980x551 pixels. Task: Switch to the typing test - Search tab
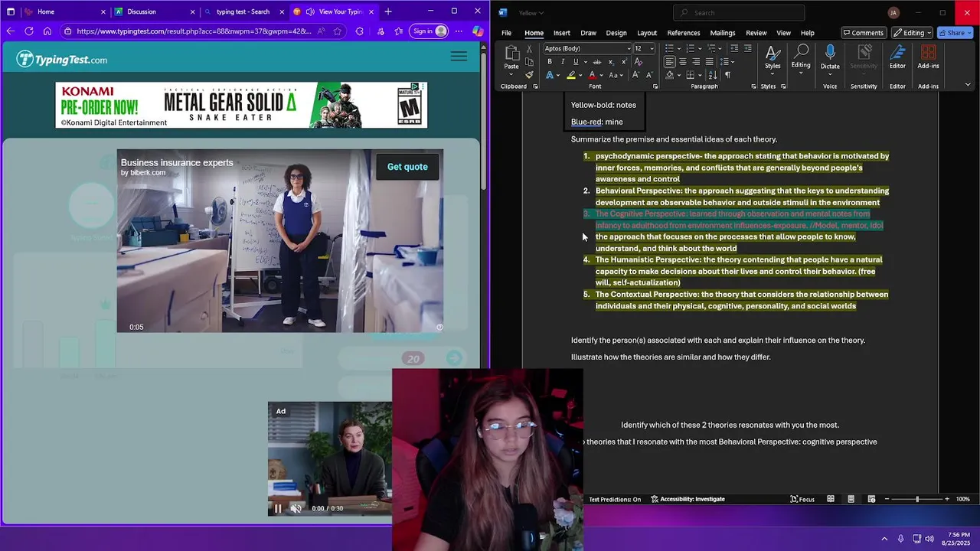click(x=243, y=11)
